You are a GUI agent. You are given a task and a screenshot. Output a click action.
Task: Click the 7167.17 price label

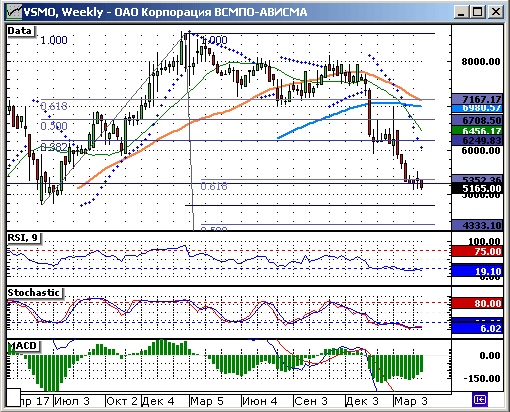click(477, 99)
